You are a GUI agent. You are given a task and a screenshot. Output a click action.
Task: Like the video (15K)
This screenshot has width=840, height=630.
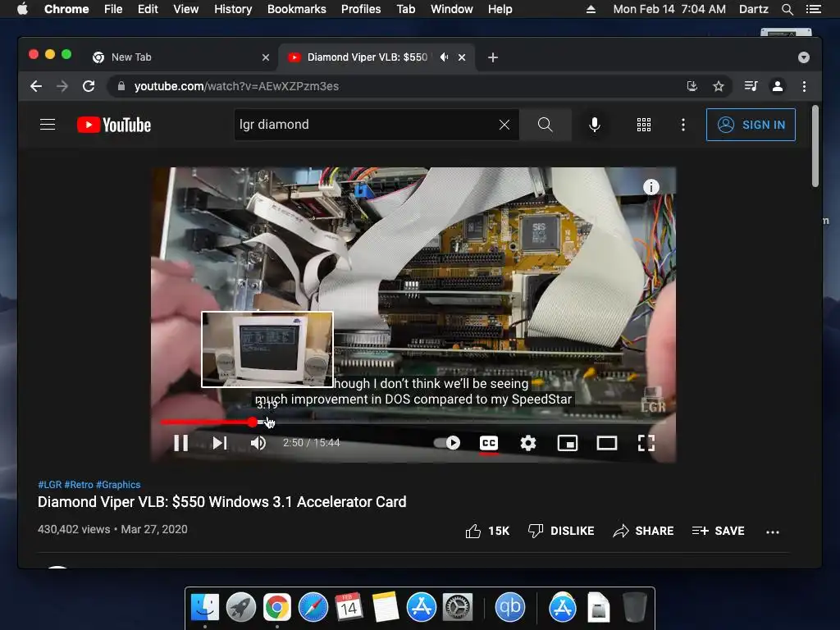[x=487, y=531]
